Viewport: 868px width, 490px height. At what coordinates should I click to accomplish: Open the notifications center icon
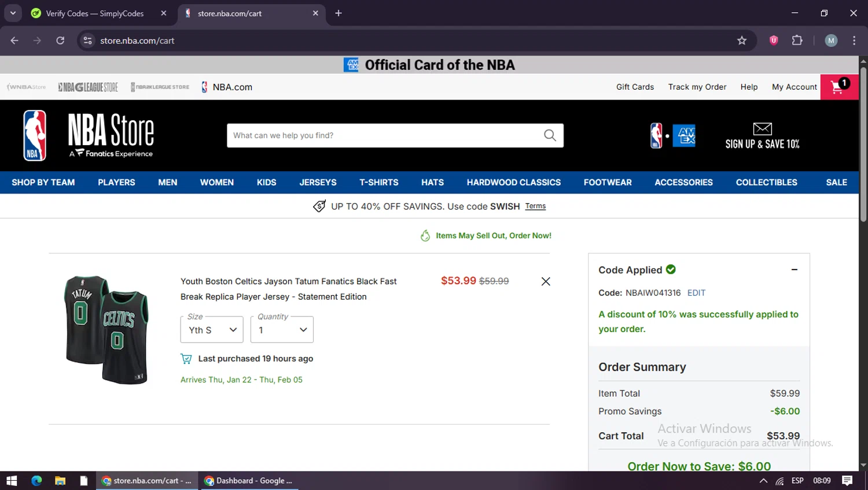pyautogui.click(x=847, y=481)
